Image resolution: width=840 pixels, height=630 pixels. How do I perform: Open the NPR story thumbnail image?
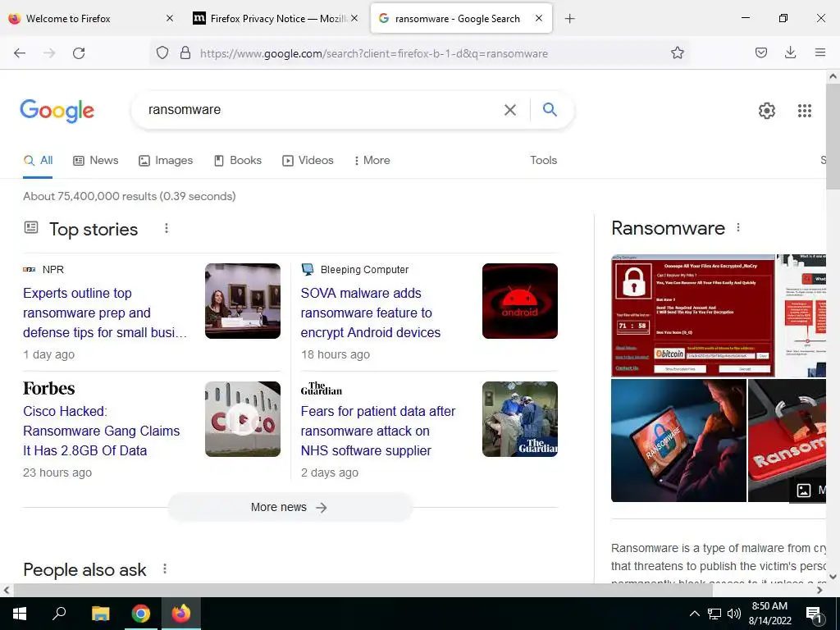243,301
